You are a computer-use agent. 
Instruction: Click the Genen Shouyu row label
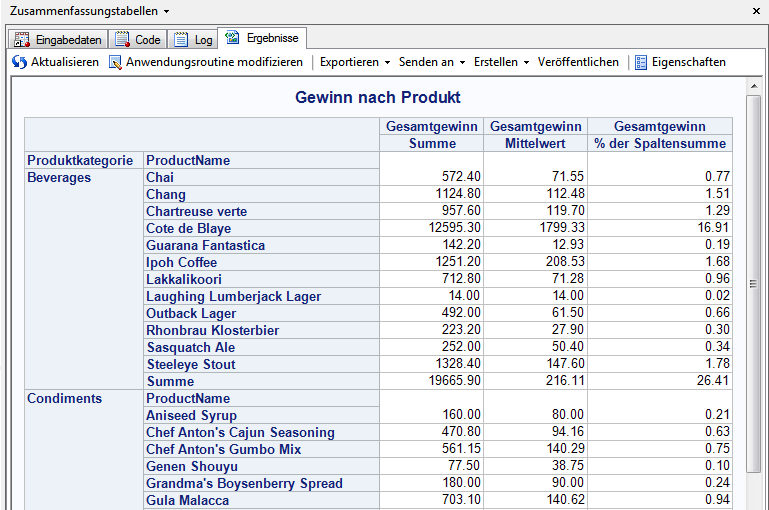[192, 466]
